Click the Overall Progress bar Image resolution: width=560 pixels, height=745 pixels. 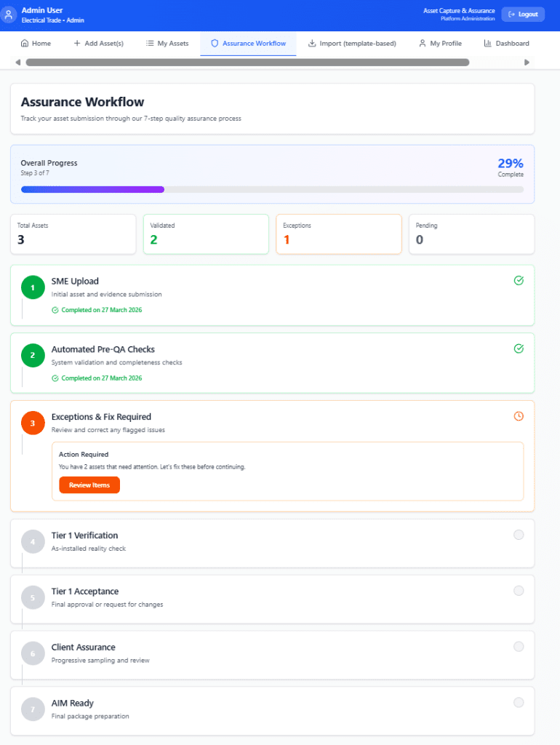tap(272, 190)
